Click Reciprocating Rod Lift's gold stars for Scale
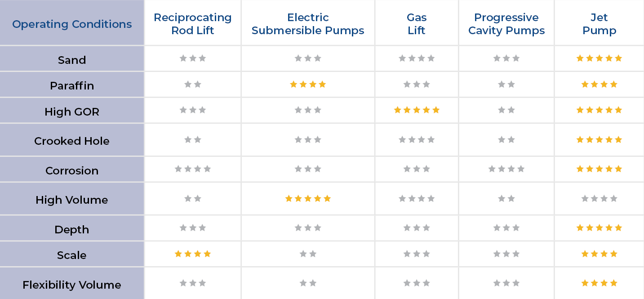Viewport: 644px width, 299px height. (193, 254)
